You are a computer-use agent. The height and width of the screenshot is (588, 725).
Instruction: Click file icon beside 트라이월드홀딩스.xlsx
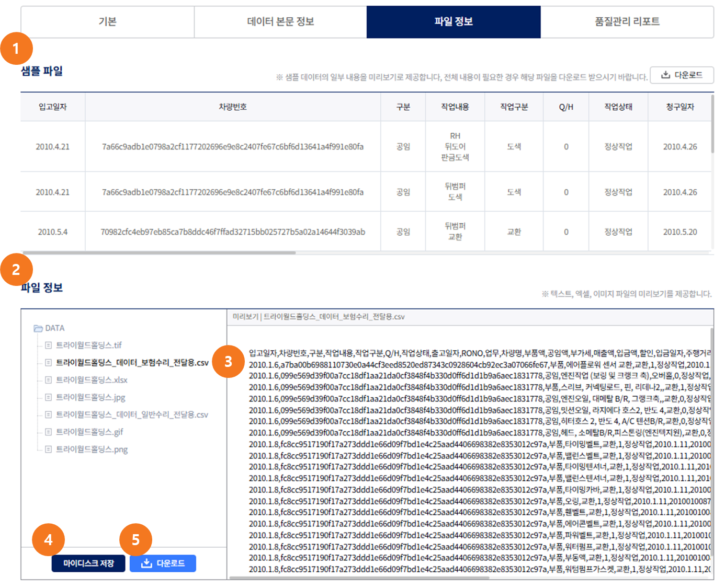pyautogui.click(x=48, y=380)
